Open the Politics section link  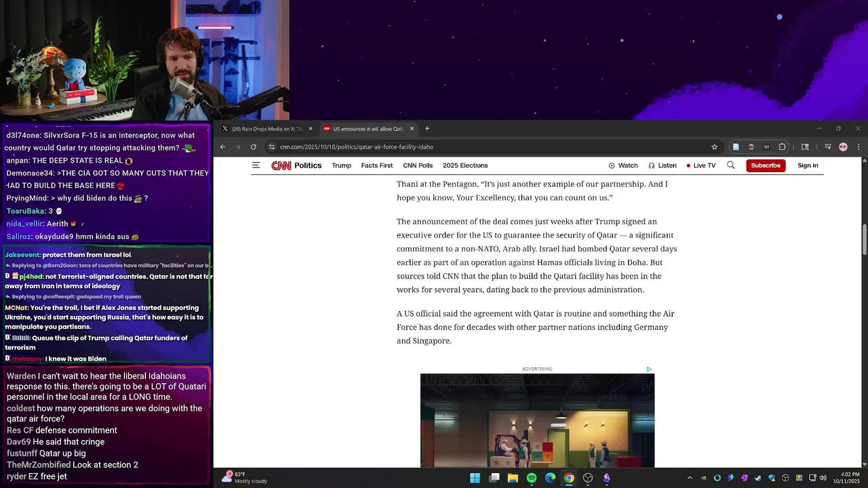[x=308, y=165]
